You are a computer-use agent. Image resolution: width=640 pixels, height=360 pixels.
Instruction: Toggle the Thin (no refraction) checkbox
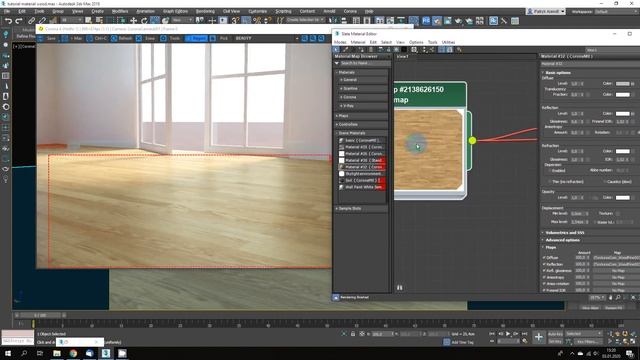coord(550,182)
